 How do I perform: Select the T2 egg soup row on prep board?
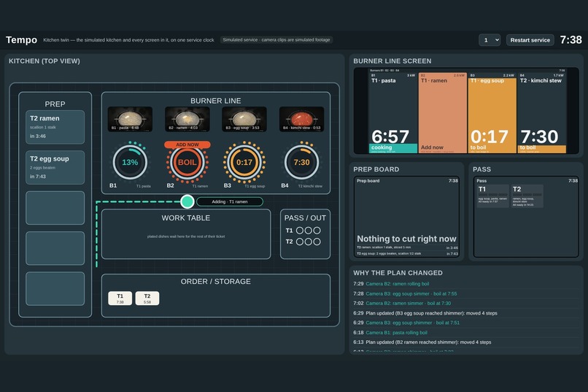[x=407, y=253]
